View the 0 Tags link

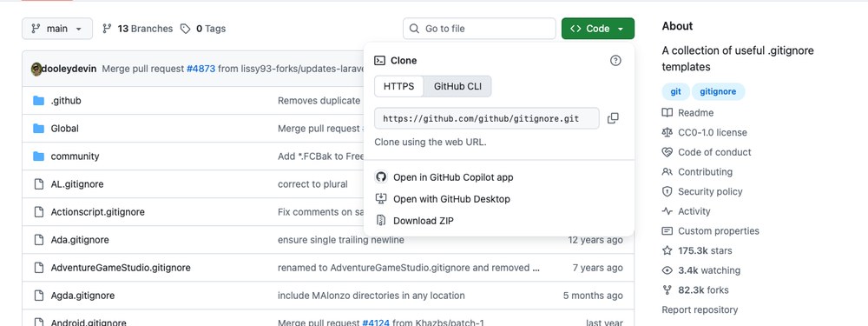(203, 29)
